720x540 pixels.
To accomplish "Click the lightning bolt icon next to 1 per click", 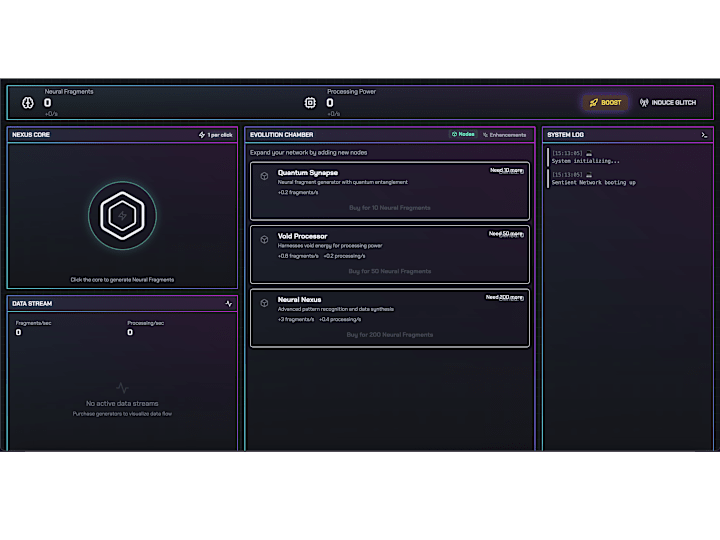I will tap(202, 135).
